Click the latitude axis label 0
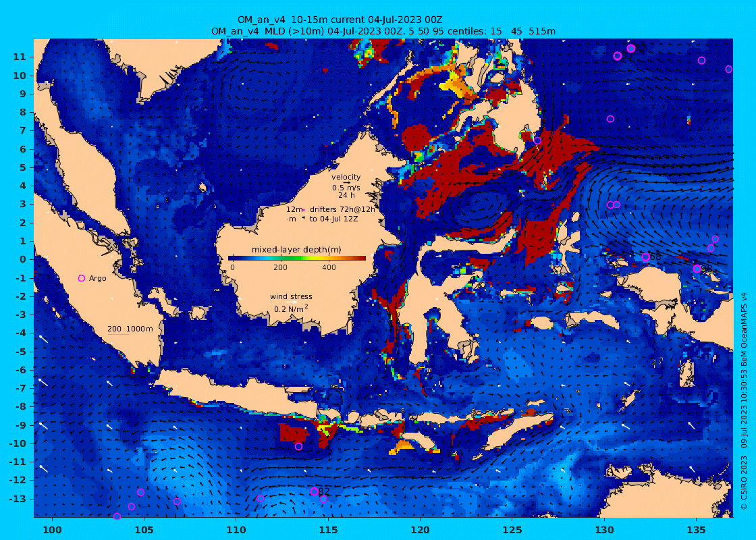The height and width of the screenshot is (540, 756). [x=23, y=259]
